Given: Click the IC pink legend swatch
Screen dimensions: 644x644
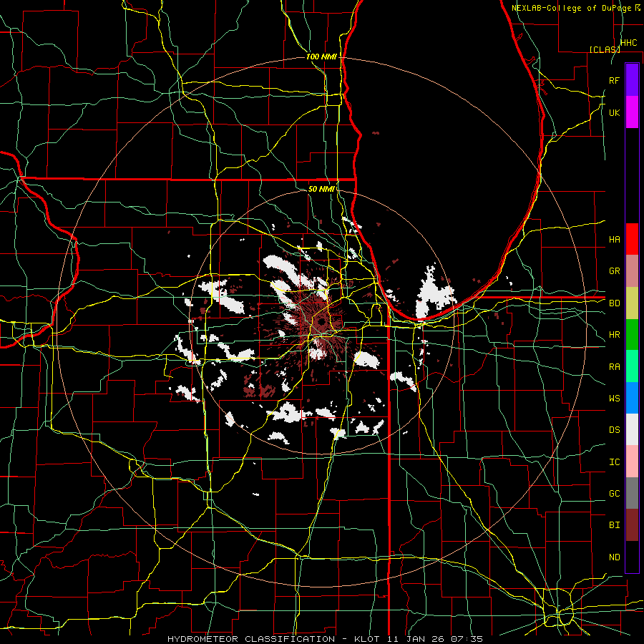Looking at the screenshot, I should point(632,462).
